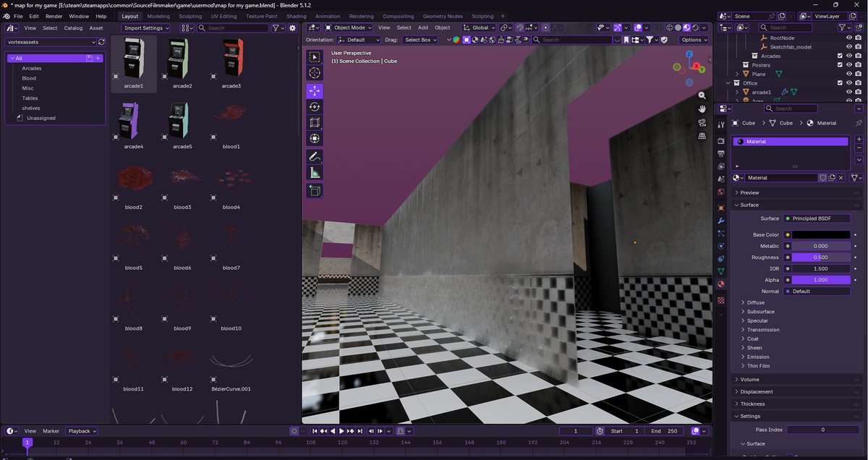Open asset browser settings gear

[x=292, y=28]
